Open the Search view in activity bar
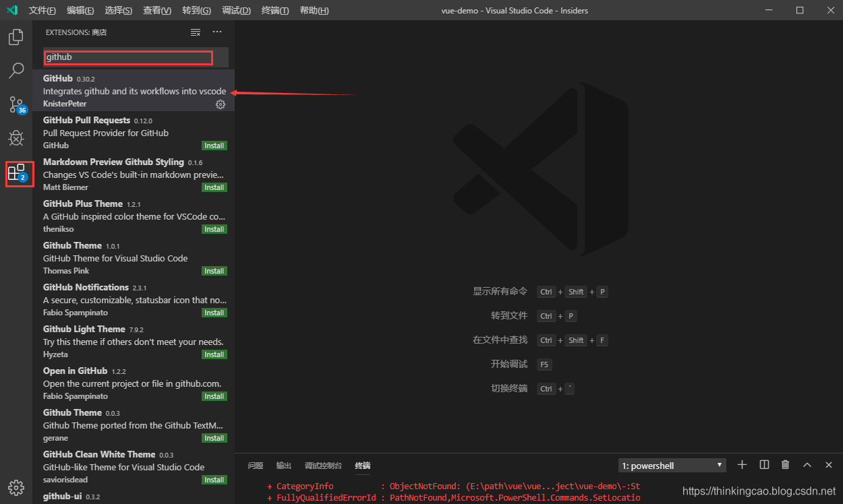843x504 pixels. (16, 70)
